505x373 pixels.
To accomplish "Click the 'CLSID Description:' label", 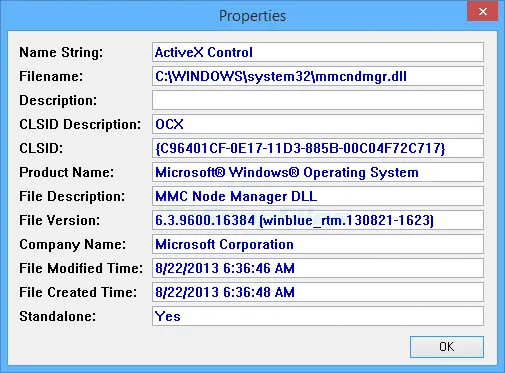I will click(x=80, y=125).
